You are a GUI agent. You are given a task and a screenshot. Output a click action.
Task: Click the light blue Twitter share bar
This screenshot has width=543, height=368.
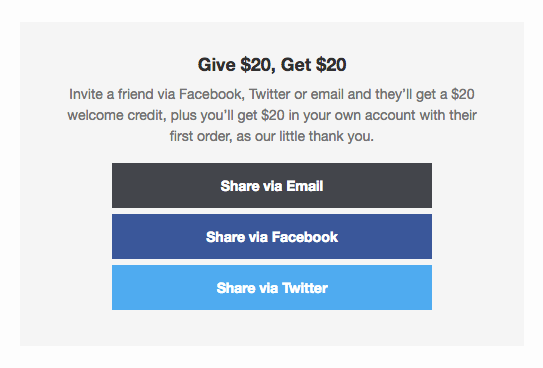[272, 287]
